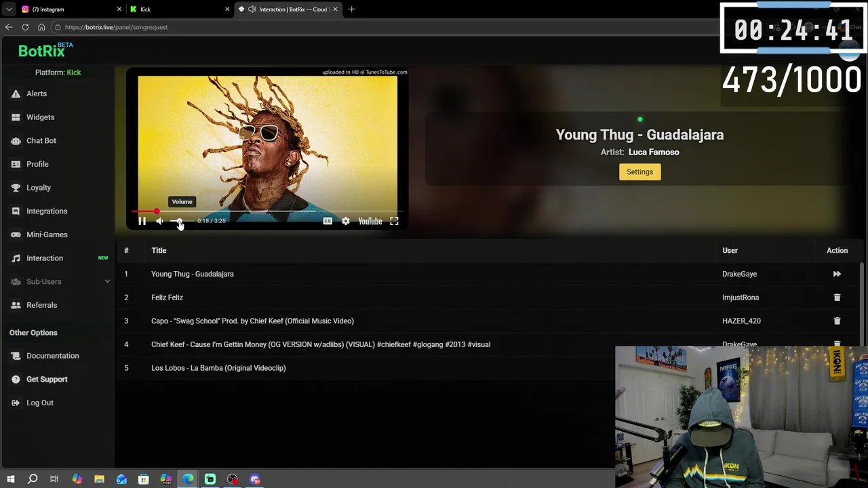Screen dimensions: 868x488
Task: Open Referrals in the sidebar
Action: [x=41, y=305]
